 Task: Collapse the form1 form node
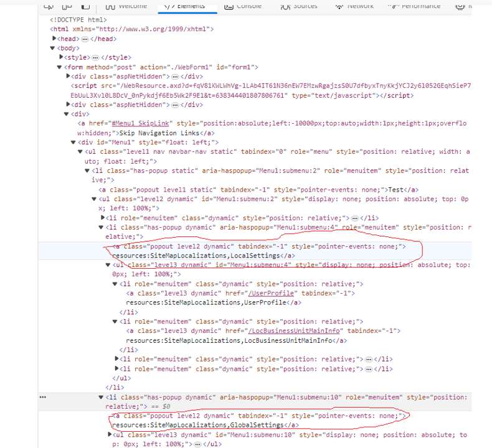(x=59, y=67)
